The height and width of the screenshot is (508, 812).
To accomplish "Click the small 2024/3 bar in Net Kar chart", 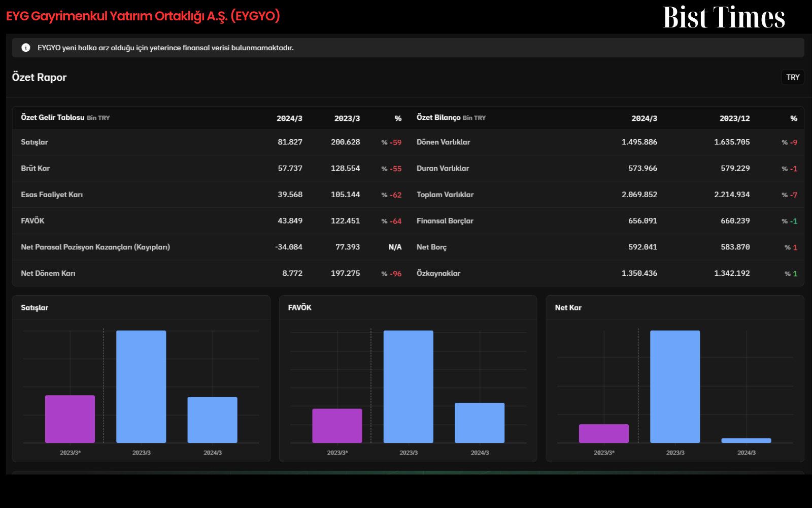I will tap(746, 440).
